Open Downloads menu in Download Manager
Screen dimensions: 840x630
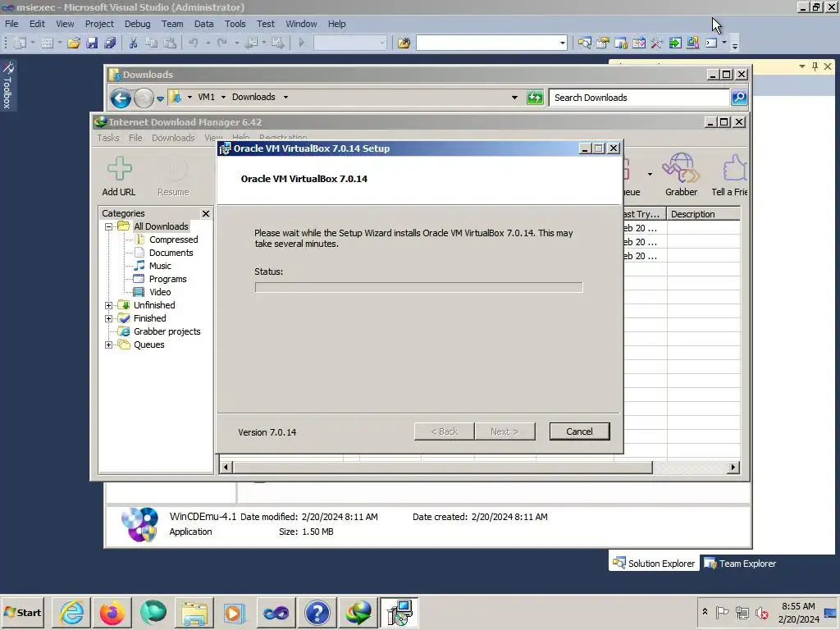click(x=173, y=138)
